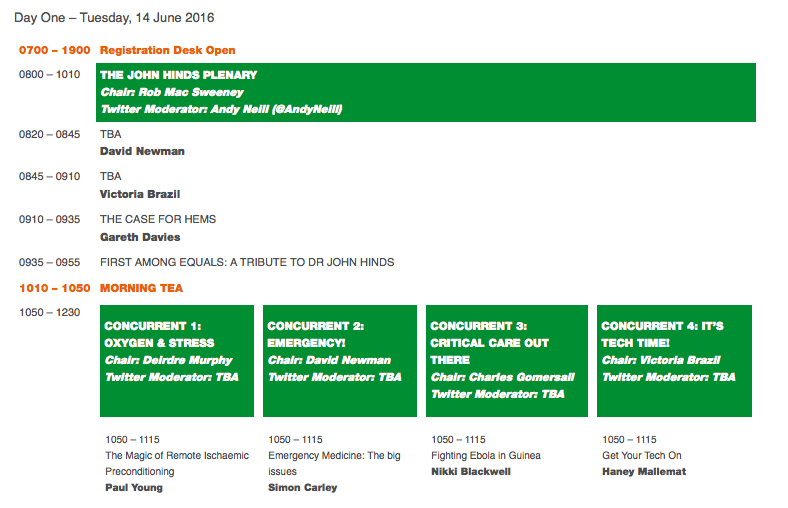Select speaker name 'David Newman' under 0820 slot
Viewport: 788px width, 508px height.
click(142, 151)
